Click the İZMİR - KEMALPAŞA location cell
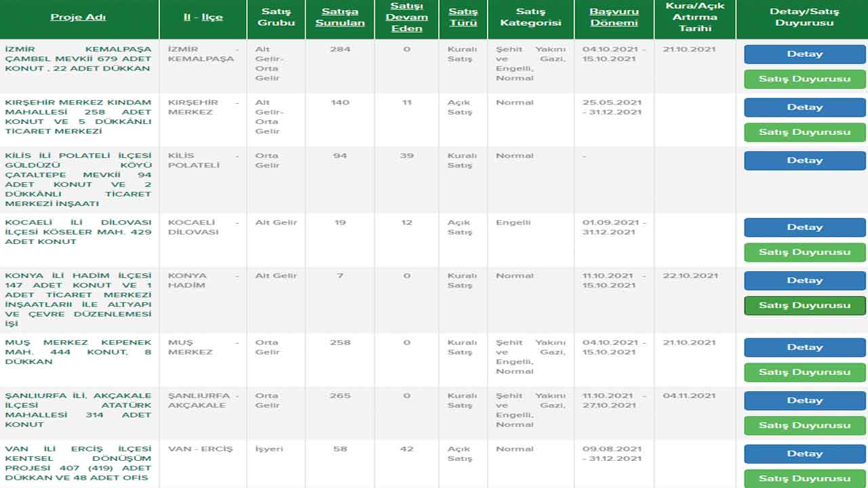Screen dimensions: 868x488 pyautogui.click(x=203, y=54)
